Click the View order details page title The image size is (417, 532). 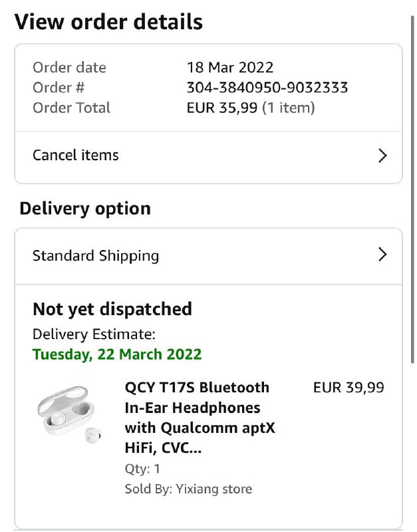(x=108, y=22)
